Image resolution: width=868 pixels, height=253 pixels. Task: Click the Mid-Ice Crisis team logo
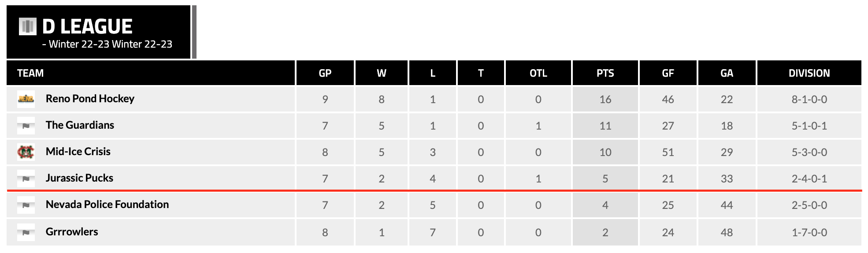coord(26,152)
